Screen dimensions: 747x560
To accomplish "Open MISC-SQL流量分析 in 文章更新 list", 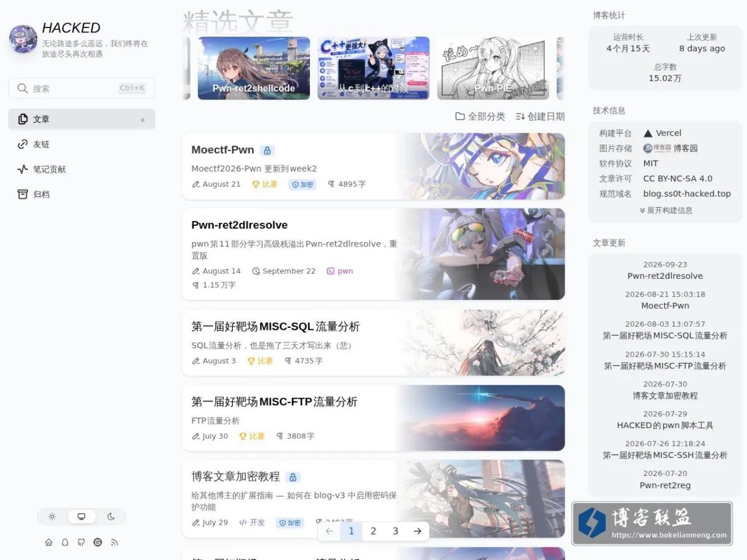I will [665, 336].
